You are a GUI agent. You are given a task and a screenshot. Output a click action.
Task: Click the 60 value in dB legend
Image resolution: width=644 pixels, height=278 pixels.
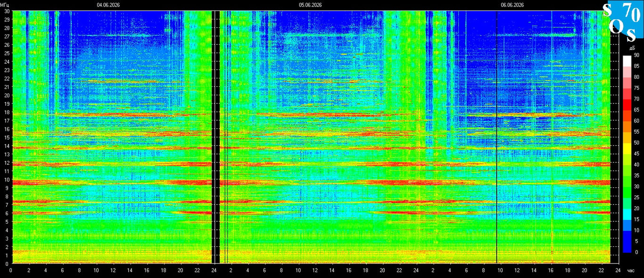click(636, 121)
